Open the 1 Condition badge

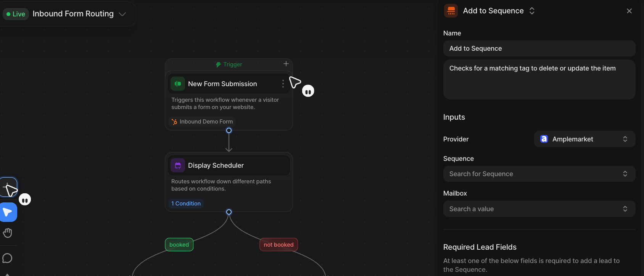186,204
